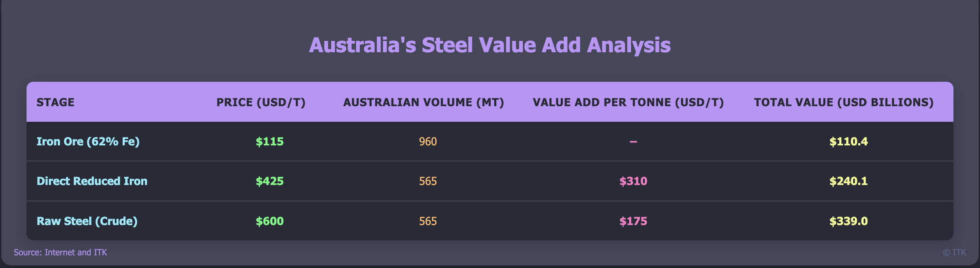Select the Raw Steel (Crude) row label
The height and width of the screenshot is (268, 980).
pyautogui.click(x=87, y=221)
